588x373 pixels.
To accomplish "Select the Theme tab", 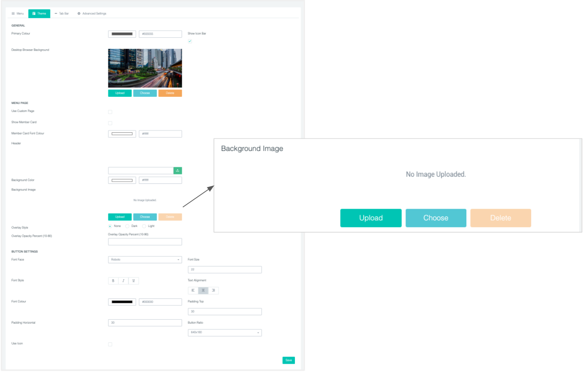I will [39, 14].
